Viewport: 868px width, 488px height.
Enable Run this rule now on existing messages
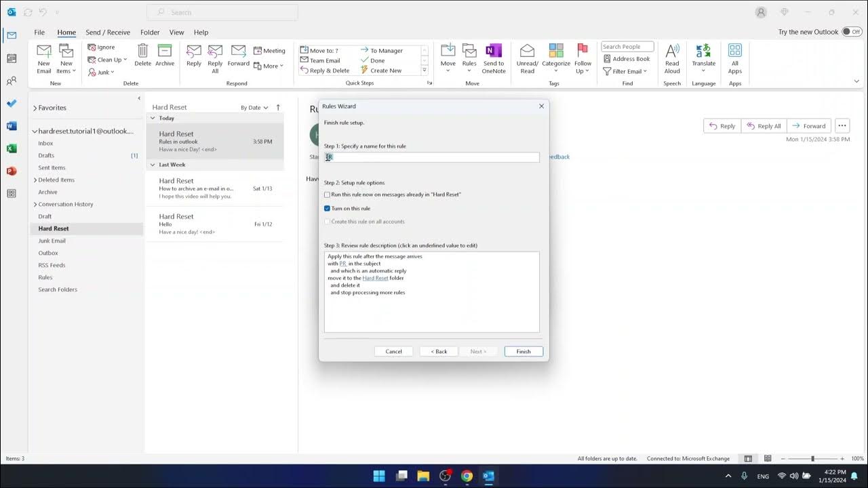pyautogui.click(x=327, y=195)
